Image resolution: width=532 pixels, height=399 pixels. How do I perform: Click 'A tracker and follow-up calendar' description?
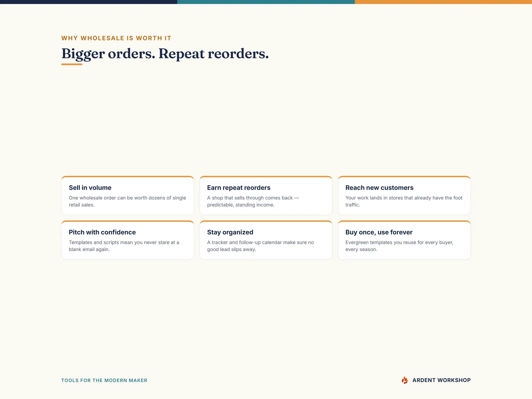click(x=260, y=246)
